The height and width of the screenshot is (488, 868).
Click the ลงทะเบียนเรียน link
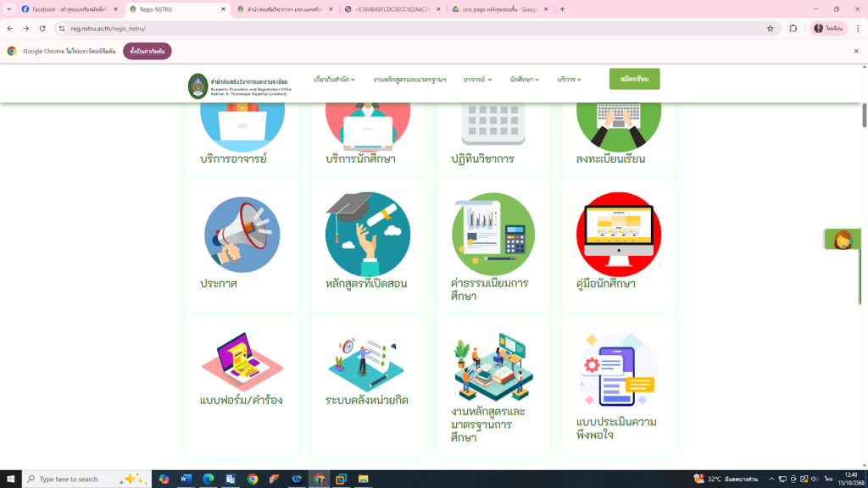pyautogui.click(x=610, y=158)
